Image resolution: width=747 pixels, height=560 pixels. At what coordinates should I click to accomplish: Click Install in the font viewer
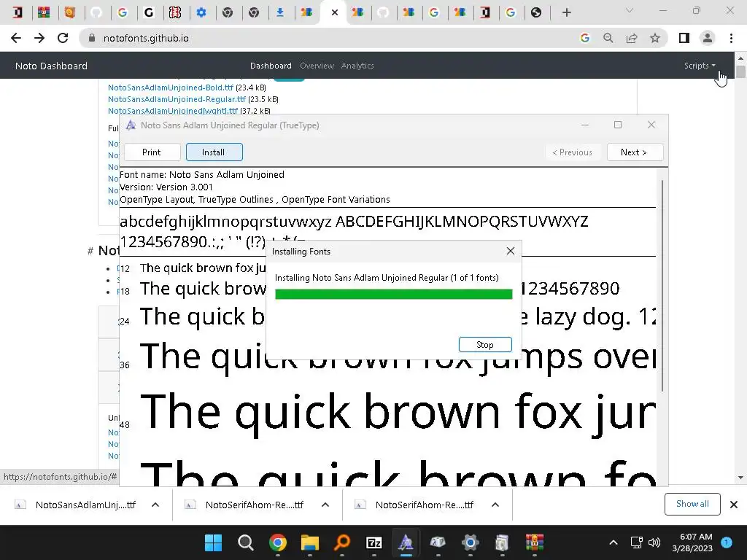coord(214,152)
